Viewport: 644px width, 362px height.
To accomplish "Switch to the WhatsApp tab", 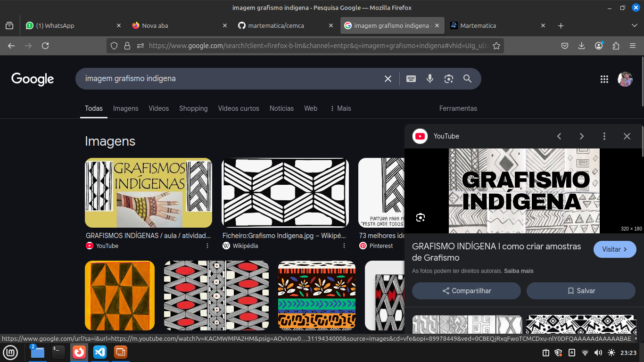I will (74, 26).
